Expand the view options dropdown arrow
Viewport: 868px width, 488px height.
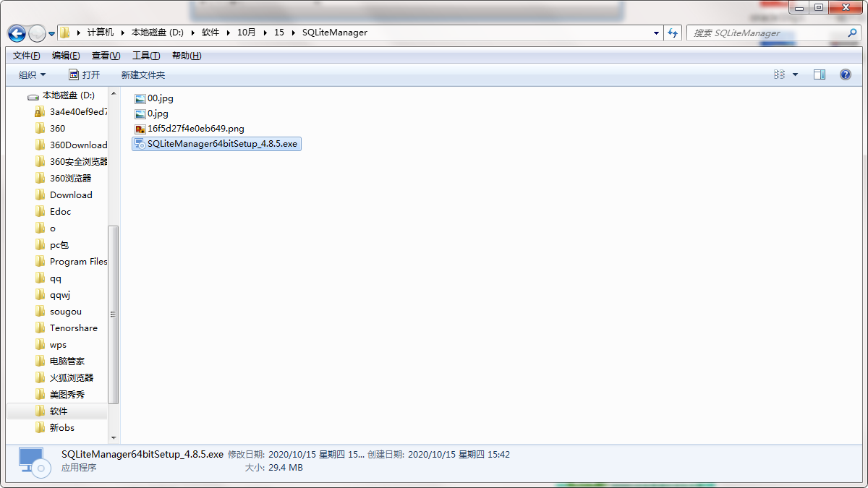795,74
